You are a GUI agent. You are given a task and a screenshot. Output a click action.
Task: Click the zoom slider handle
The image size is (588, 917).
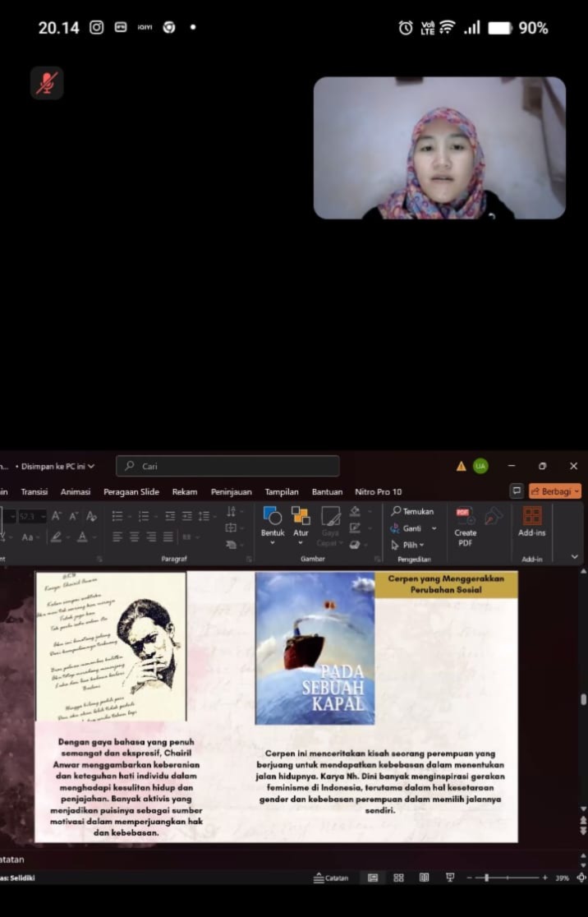[486, 878]
